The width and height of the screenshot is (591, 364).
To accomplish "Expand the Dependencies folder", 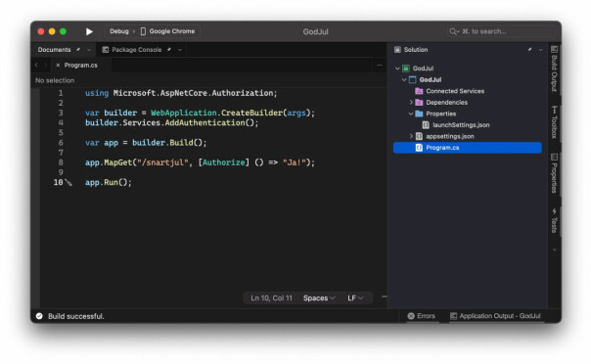I will pos(411,103).
